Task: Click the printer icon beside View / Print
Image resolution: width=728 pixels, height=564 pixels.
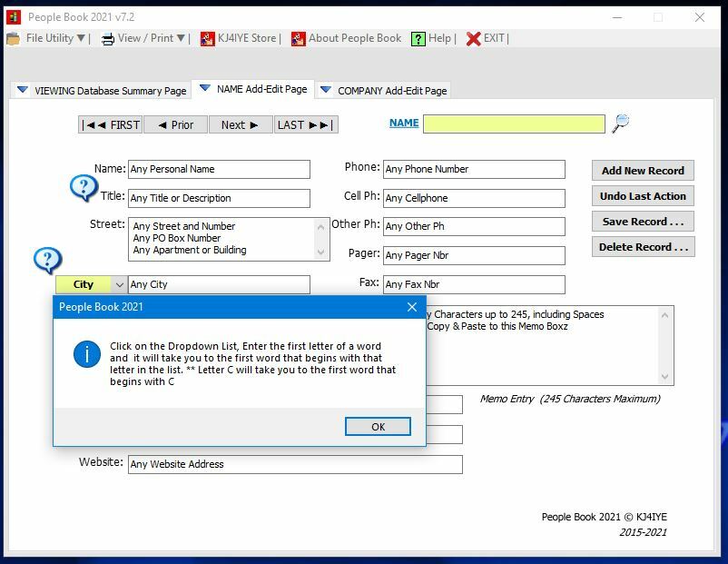Action: pyautogui.click(x=108, y=39)
